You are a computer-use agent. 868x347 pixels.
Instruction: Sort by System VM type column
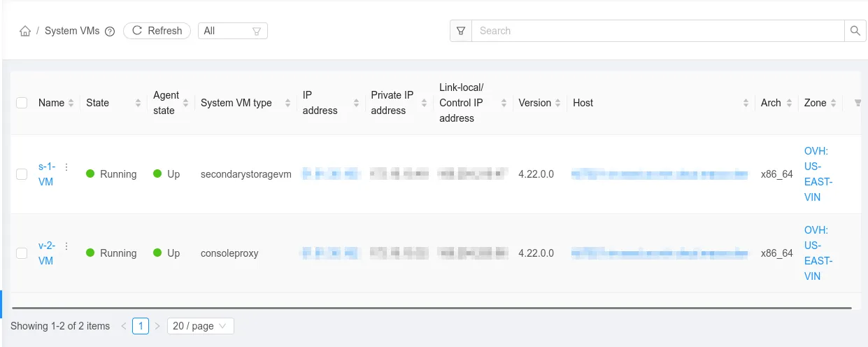[287, 103]
